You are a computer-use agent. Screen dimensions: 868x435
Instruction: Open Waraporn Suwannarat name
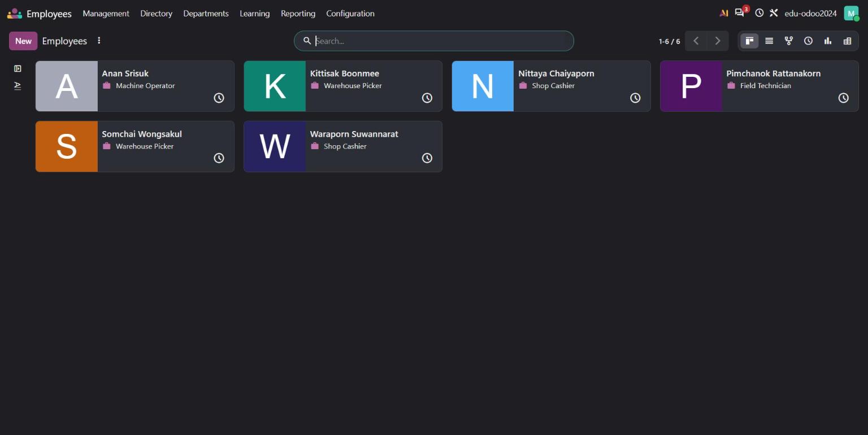[354, 134]
